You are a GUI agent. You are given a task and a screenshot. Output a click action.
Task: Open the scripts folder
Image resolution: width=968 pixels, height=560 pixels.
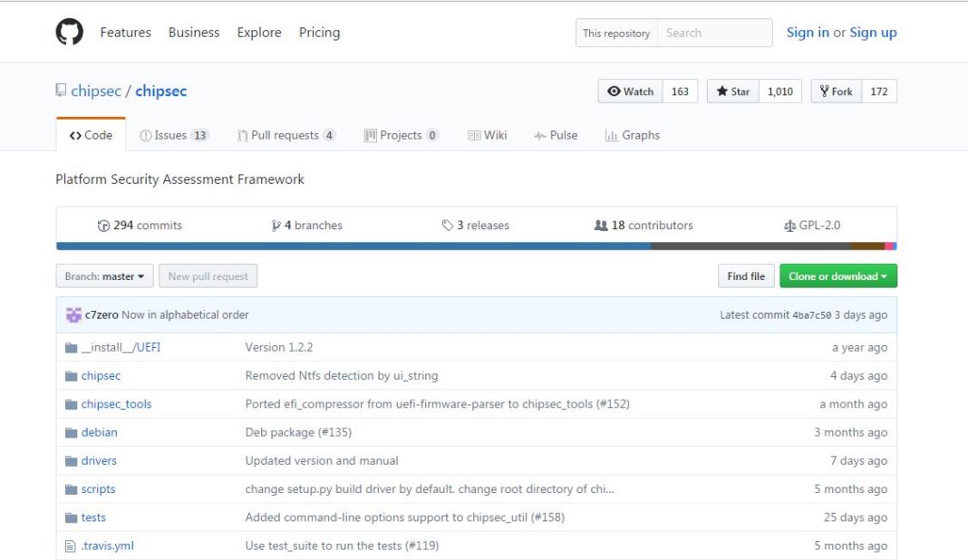(x=98, y=489)
